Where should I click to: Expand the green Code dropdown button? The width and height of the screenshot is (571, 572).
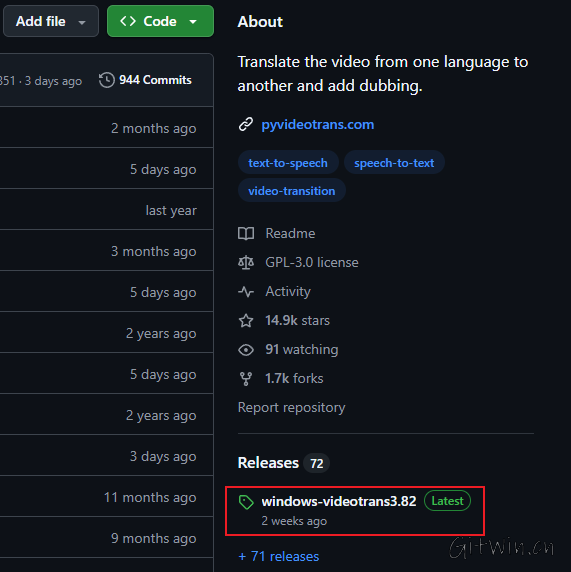pos(160,21)
